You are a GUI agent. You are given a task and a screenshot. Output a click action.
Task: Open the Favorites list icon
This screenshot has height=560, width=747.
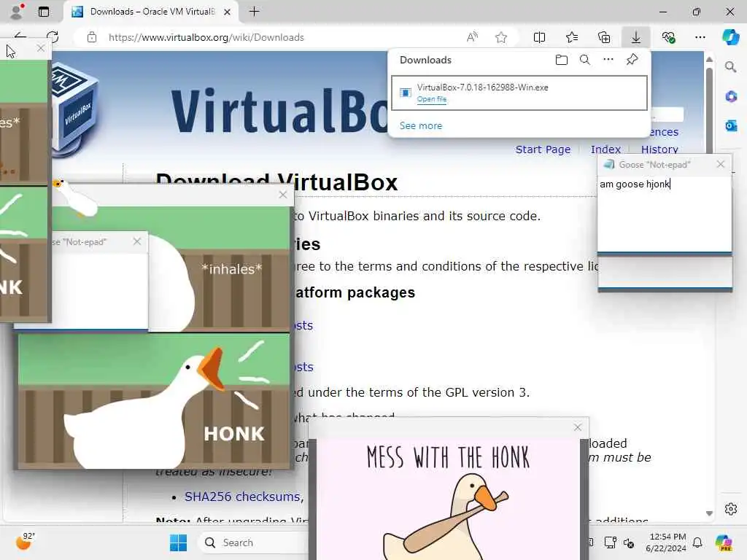pyautogui.click(x=572, y=37)
